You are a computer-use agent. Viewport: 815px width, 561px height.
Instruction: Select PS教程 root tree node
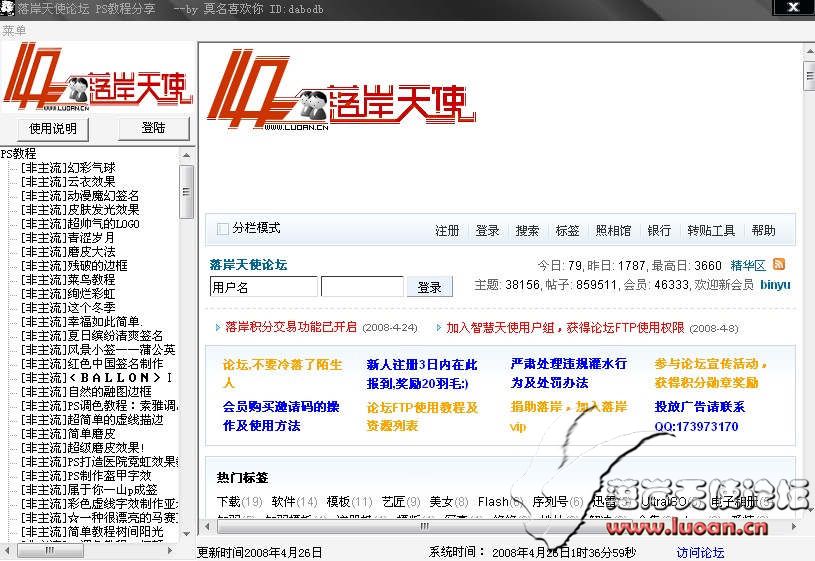pos(18,153)
